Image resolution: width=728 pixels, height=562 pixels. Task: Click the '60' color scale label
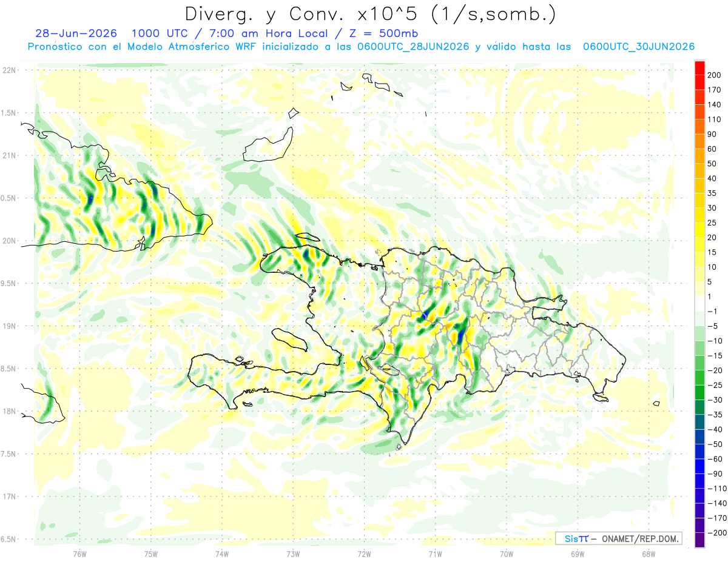click(x=713, y=149)
